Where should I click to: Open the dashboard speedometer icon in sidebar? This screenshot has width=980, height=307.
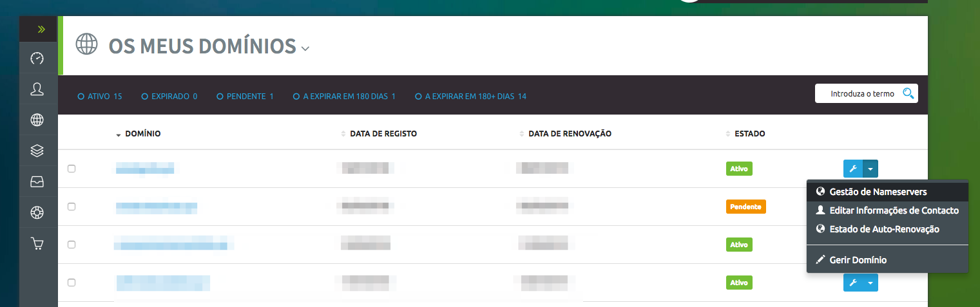[37, 59]
